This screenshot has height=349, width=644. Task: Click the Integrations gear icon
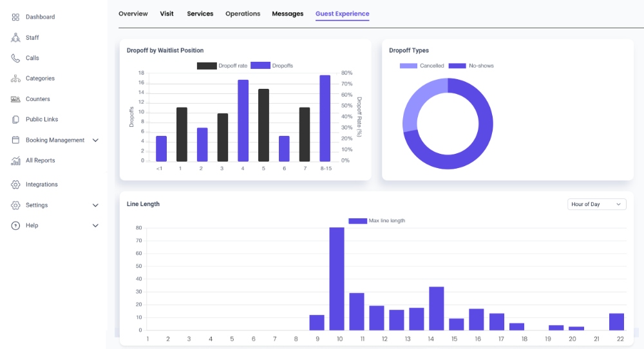point(15,184)
